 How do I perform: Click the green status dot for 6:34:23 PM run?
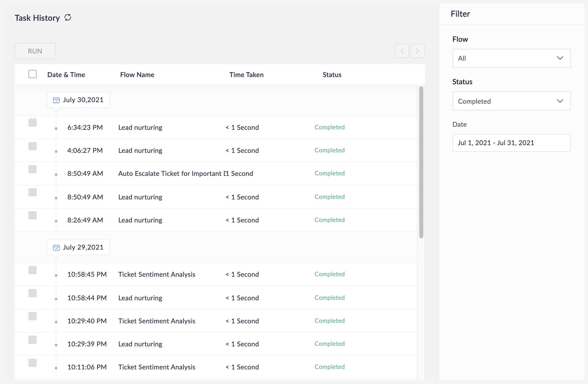pos(56,128)
